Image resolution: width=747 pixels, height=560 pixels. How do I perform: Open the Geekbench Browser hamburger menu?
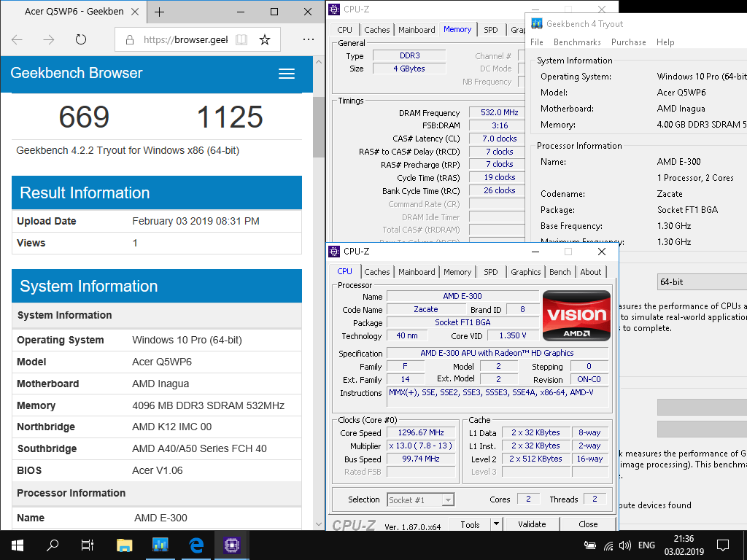(286, 74)
